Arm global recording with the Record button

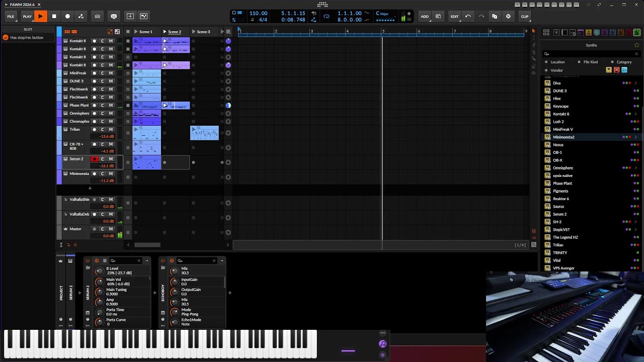click(x=67, y=16)
